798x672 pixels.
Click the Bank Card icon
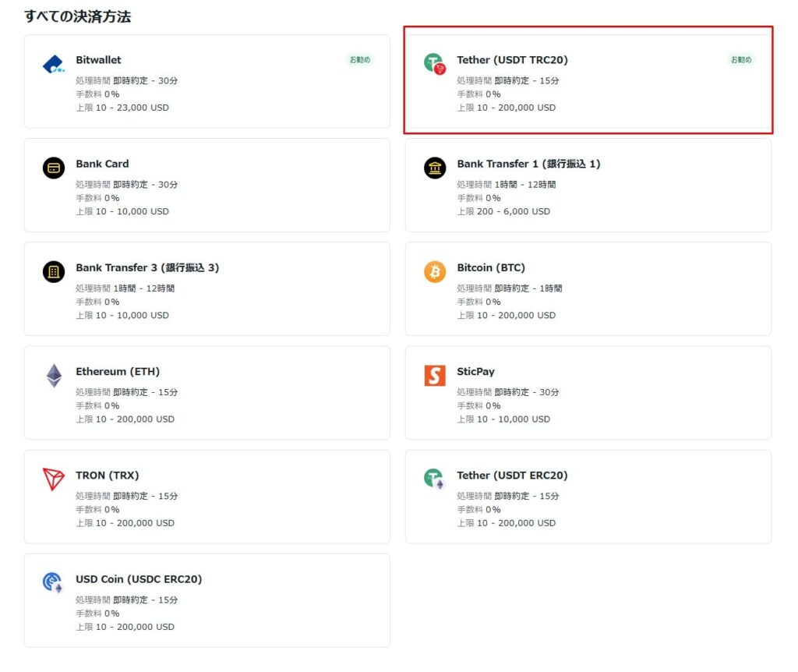(52, 168)
